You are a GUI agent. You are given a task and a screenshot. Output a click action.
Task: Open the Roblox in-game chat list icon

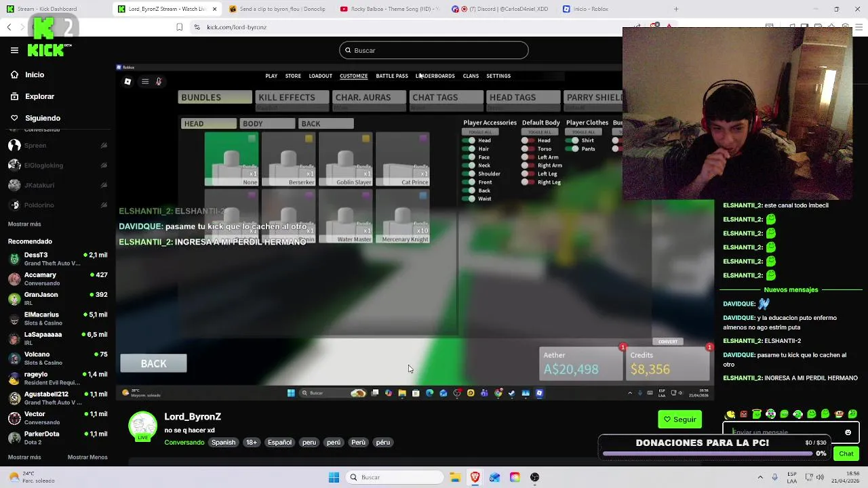click(145, 82)
